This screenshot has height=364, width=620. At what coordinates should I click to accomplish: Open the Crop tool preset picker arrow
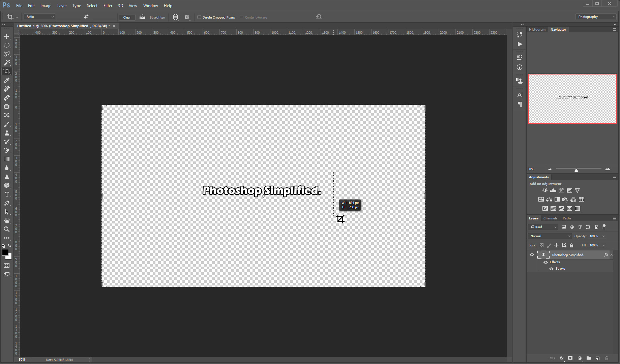click(x=17, y=17)
